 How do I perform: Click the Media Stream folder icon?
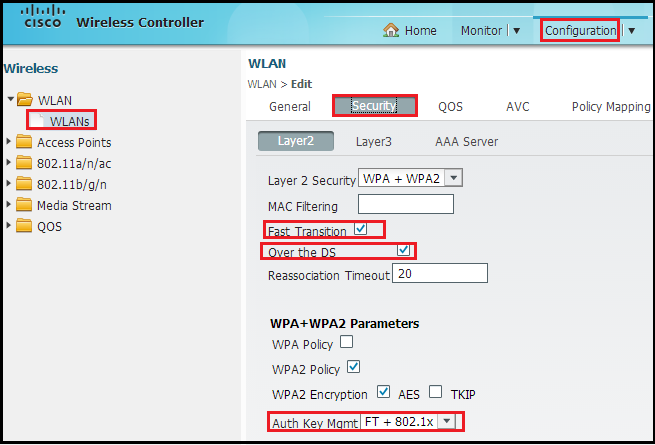[x=25, y=205]
